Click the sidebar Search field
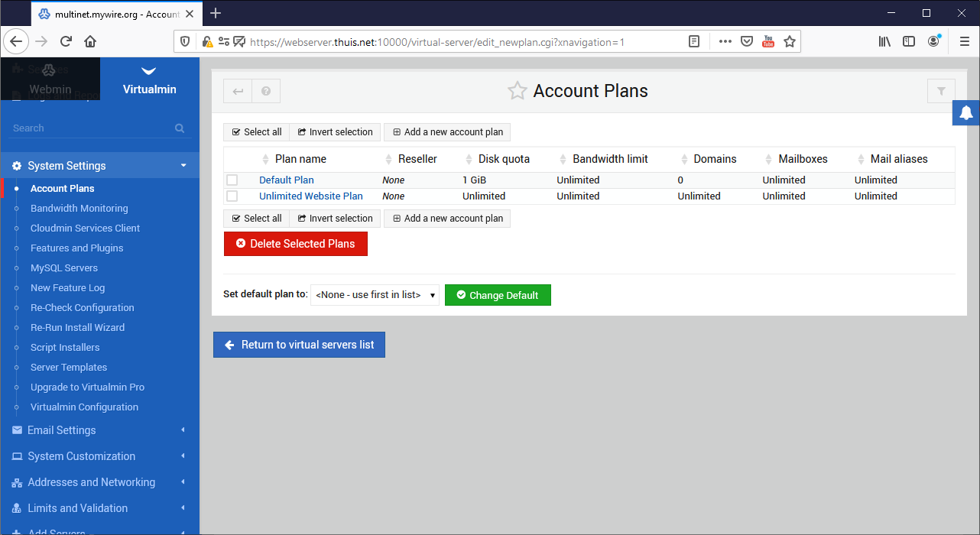 click(88, 128)
